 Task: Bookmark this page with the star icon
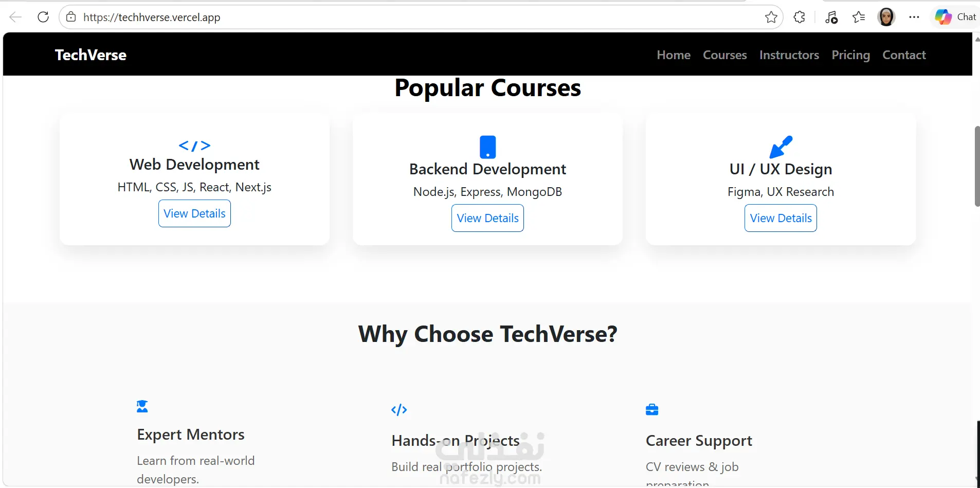(x=771, y=17)
